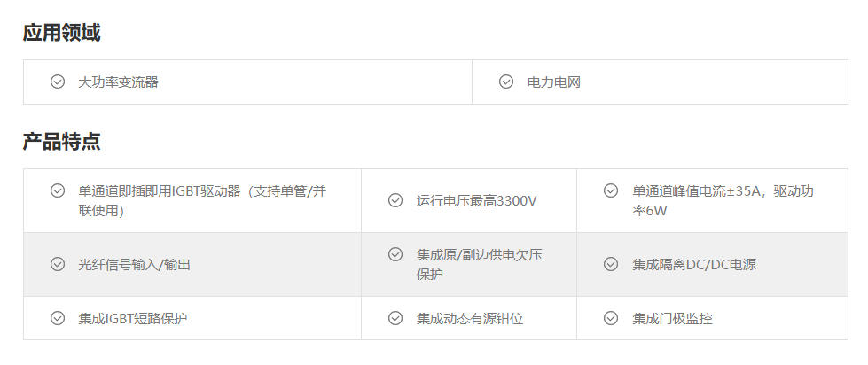Click check icon beside 集成门极监控
The height and width of the screenshot is (365, 868).
[611, 318]
